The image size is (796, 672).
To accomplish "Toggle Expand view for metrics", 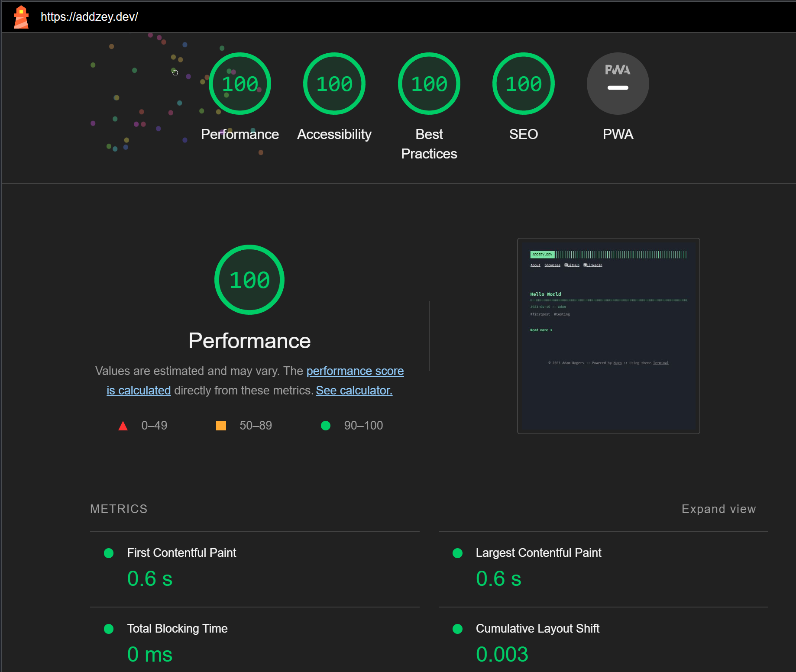I will [x=718, y=509].
